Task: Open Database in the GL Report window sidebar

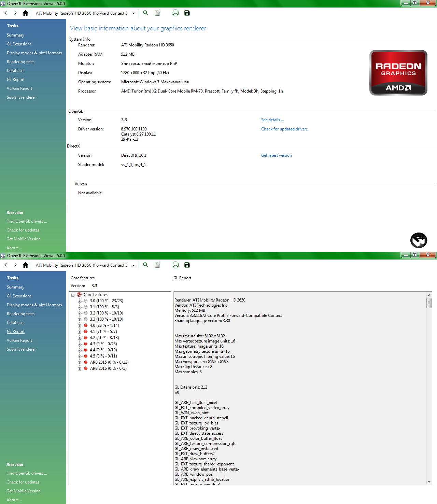Action: coord(15,323)
